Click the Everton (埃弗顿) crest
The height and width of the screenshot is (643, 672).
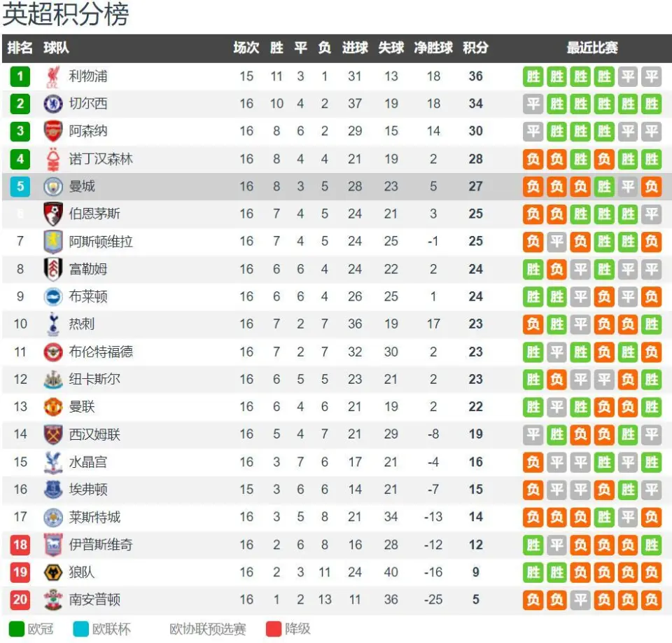[53, 490]
